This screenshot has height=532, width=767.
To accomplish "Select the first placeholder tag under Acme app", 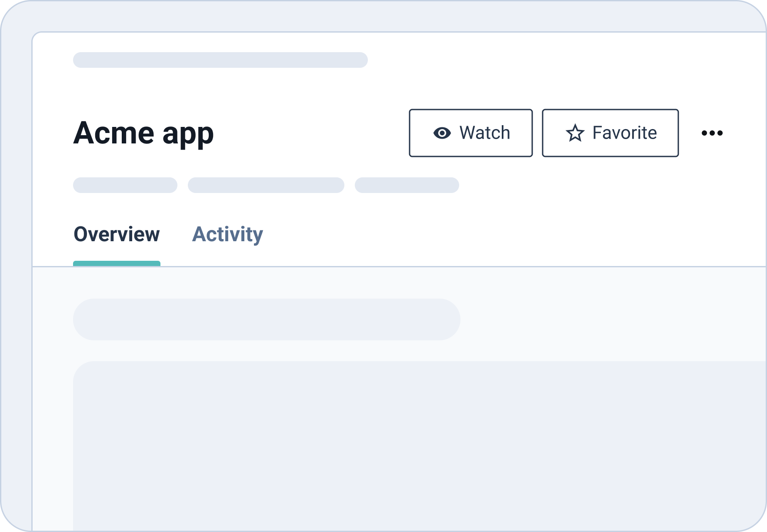I will coord(125,185).
